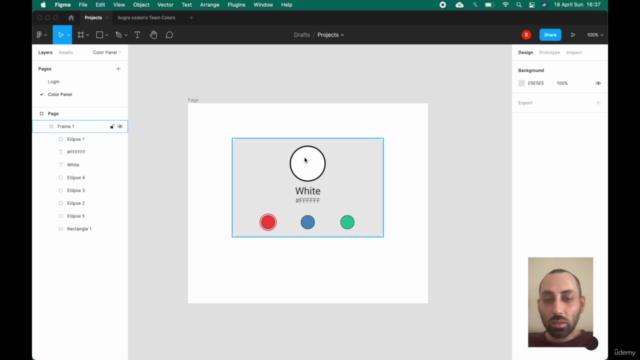Select the Move tool in toolbar

pyautogui.click(x=61, y=35)
